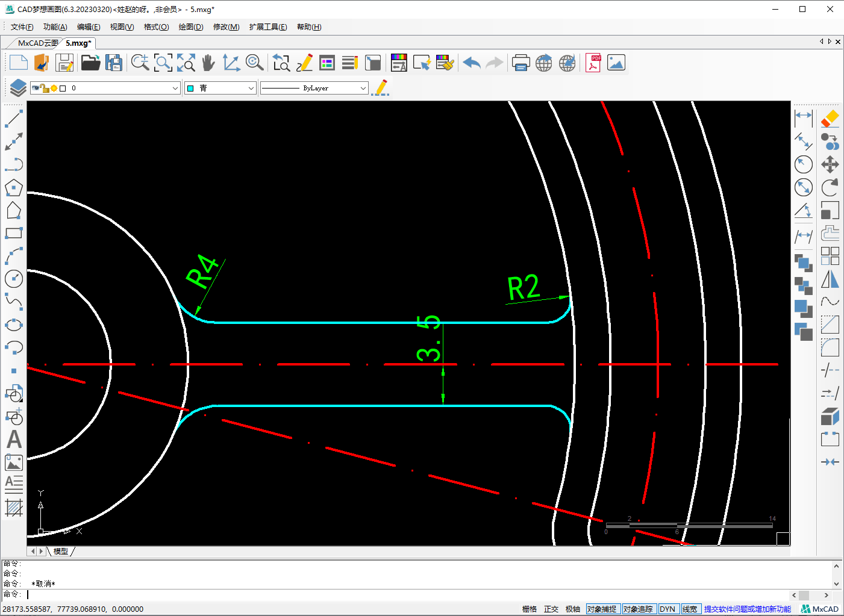Pick the Text tool (letter A)
The height and width of the screenshot is (616, 844).
13,440
